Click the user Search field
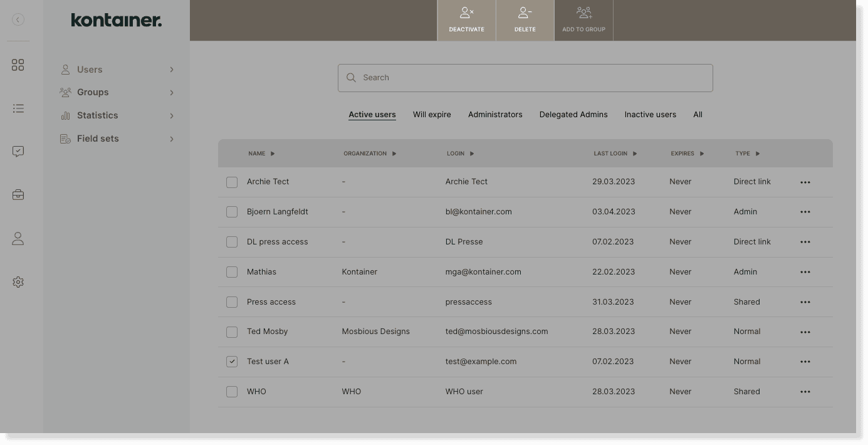Screen dimensions: 868x445 (525, 78)
